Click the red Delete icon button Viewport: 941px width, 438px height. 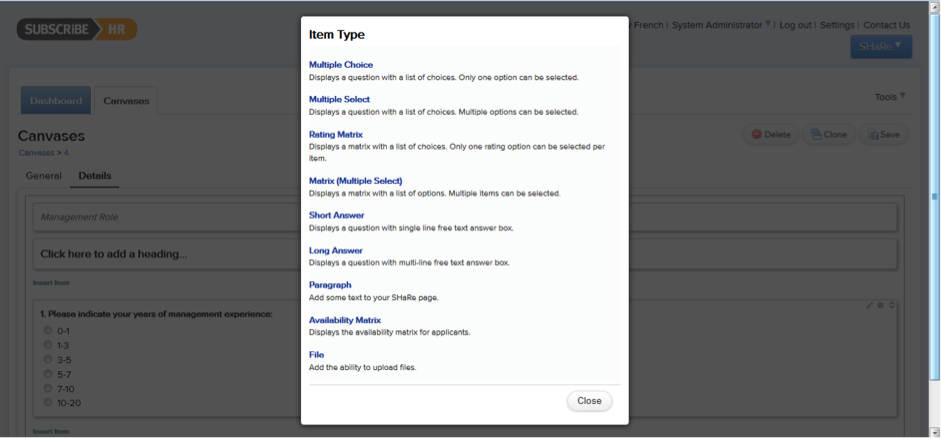(770, 134)
